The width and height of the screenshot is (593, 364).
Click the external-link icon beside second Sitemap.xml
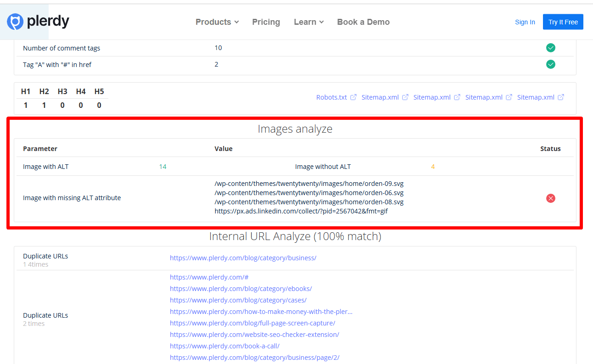tap(457, 97)
